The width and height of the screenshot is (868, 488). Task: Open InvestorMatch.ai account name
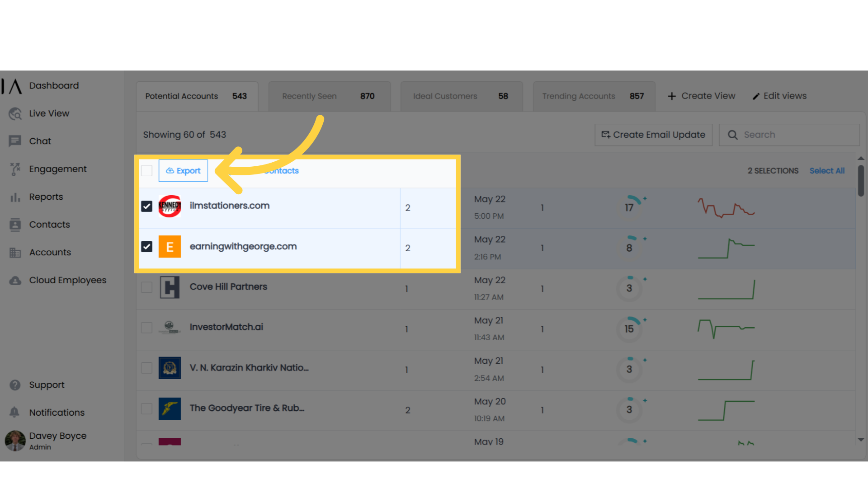click(226, 327)
